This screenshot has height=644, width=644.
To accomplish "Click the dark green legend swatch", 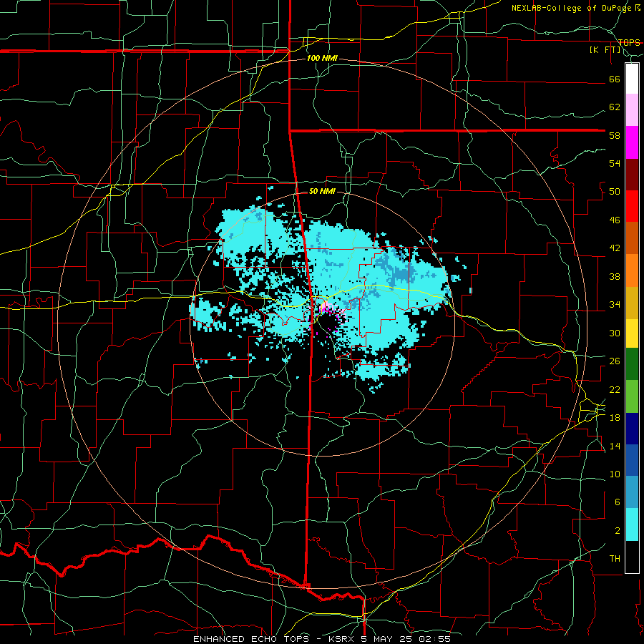I will click(x=632, y=364).
